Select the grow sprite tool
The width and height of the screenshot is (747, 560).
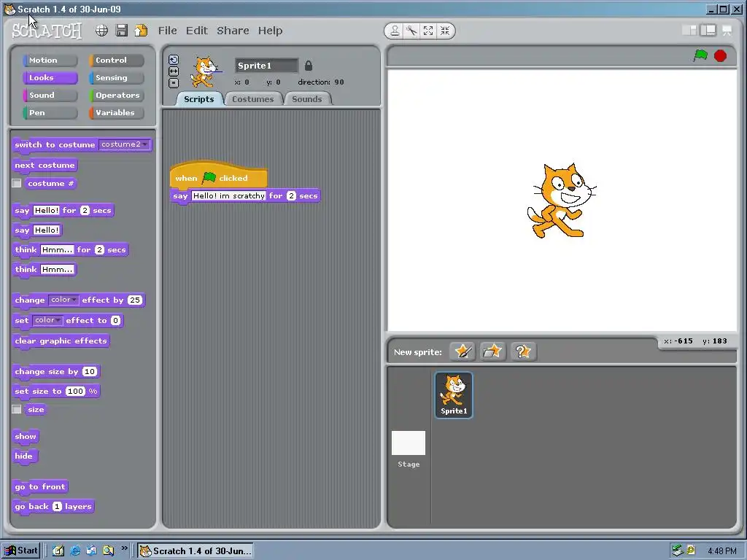point(428,31)
